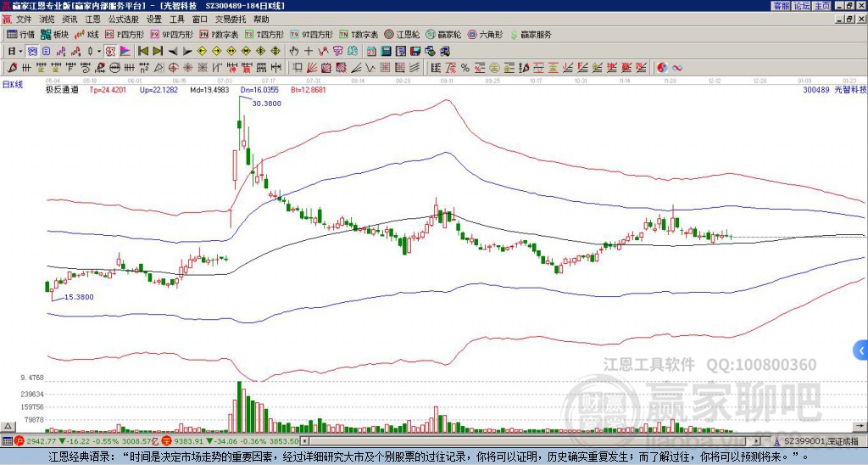Open the 公式选股 menu

pos(124,20)
